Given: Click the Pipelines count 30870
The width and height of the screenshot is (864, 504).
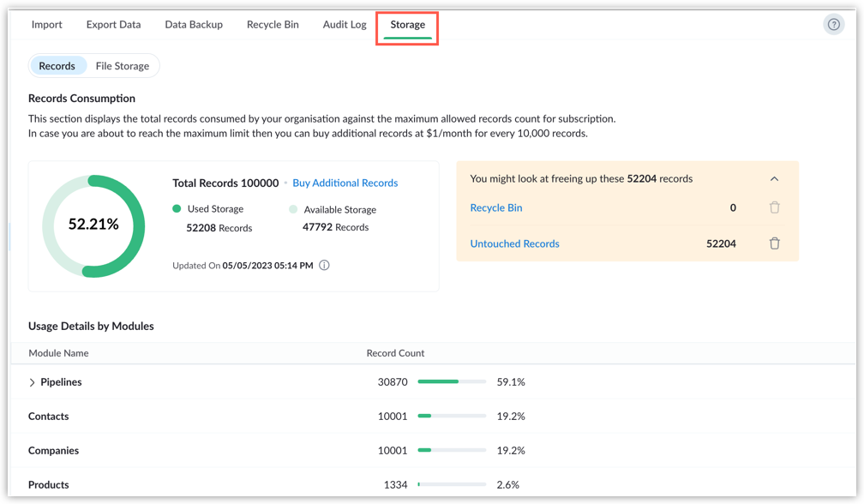Looking at the screenshot, I should 393,382.
